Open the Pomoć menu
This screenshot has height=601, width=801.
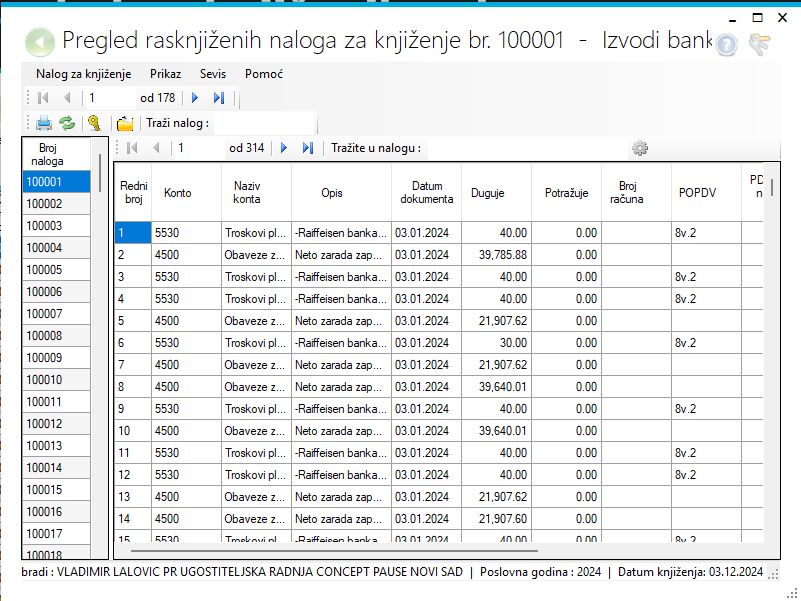point(264,74)
